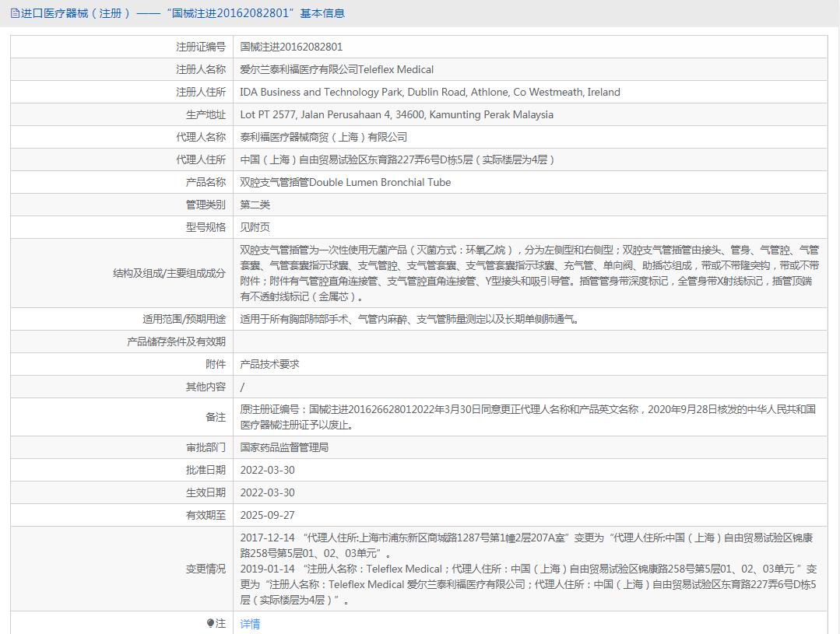The width and height of the screenshot is (840, 634).
Task: Open the 详情 link in the 注 row
Action: (250, 624)
